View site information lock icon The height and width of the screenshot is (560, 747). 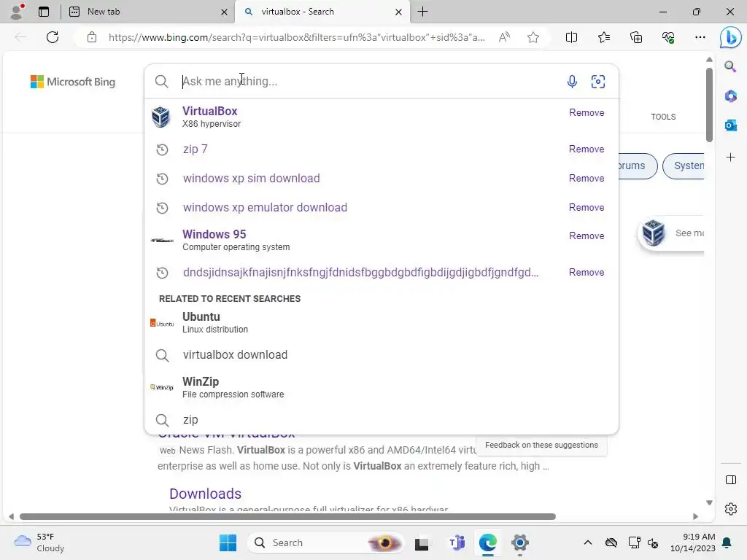92,37
